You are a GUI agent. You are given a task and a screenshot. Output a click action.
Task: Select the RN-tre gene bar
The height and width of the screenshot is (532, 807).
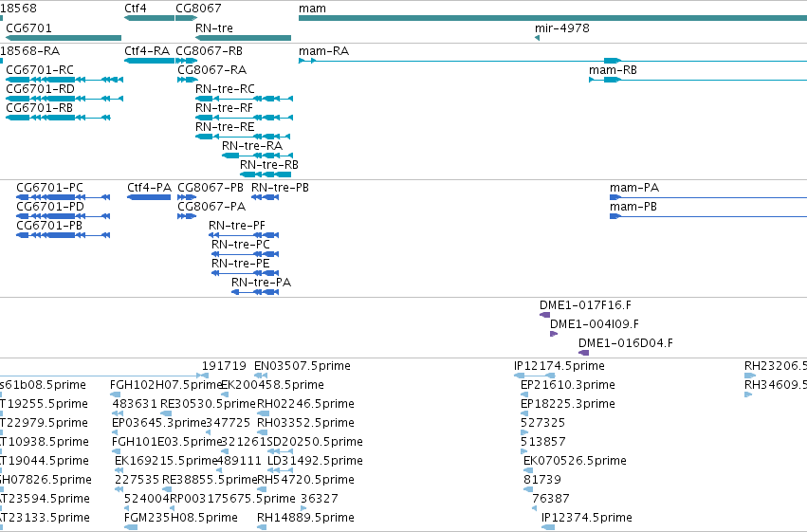coord(244,38)
